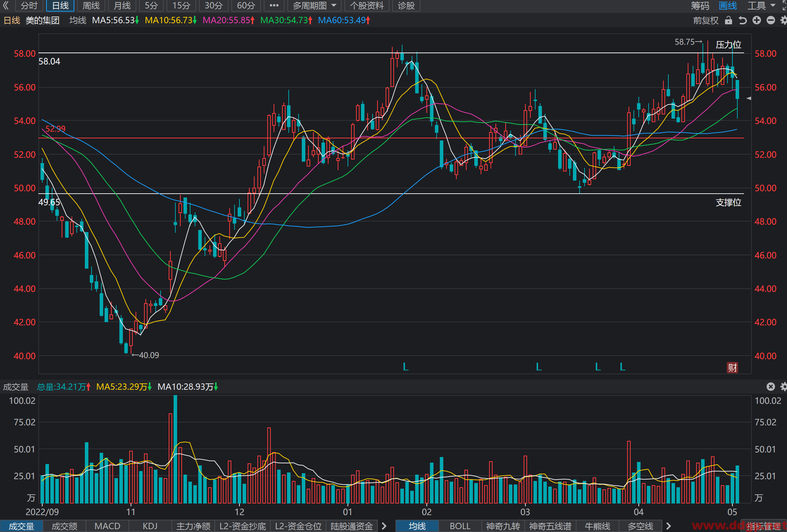
Task: Close the volume panel with X icon
Action: pyautogui.click(x=771, y=387)
